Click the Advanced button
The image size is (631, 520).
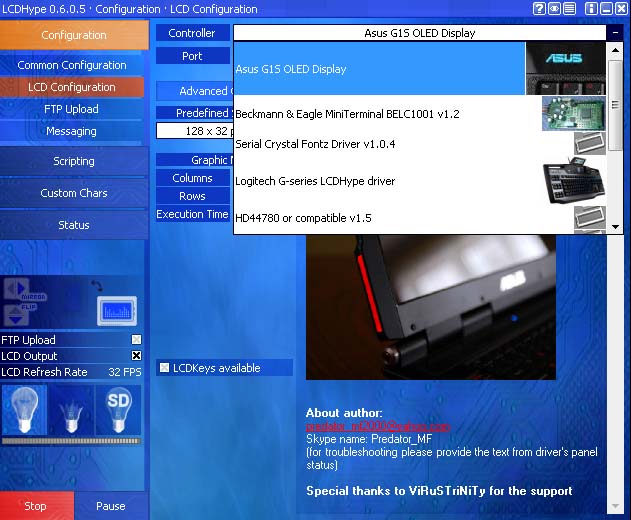pos(195,91)
